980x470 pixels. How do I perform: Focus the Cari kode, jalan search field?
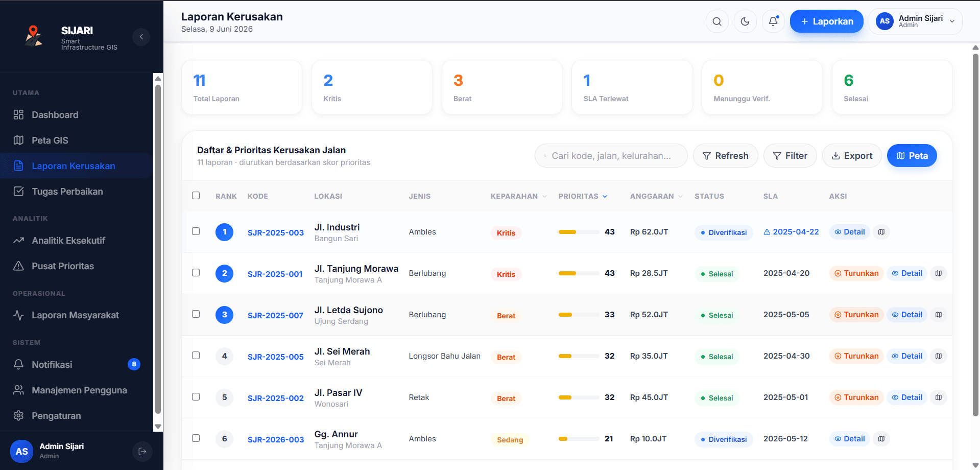(611, 156)
